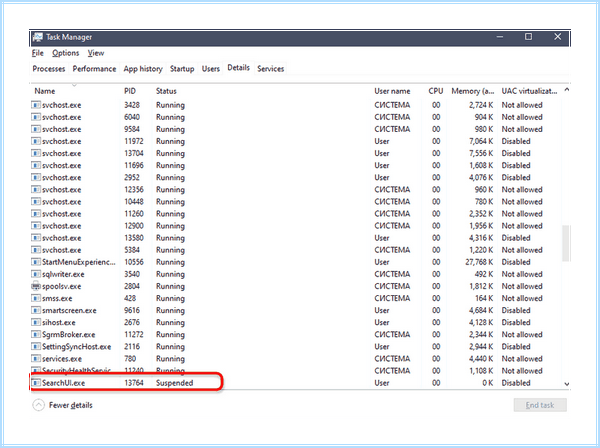Select the 7,556 K memory value
This screenshot has height=448, width=600.
[x=481, y=153]
